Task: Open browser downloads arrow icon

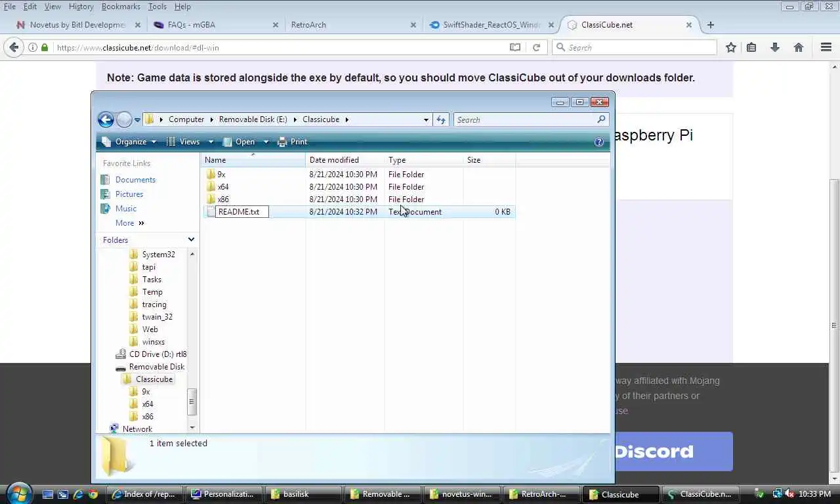Action: [x=775, y=47]
